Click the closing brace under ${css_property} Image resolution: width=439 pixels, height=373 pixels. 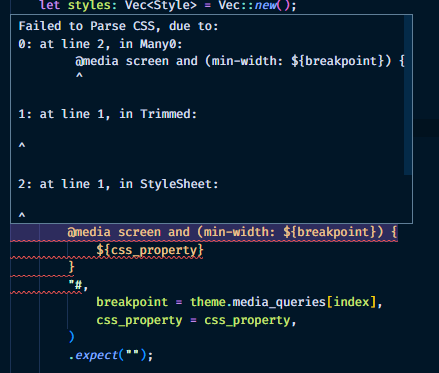(x=71, y=267)
